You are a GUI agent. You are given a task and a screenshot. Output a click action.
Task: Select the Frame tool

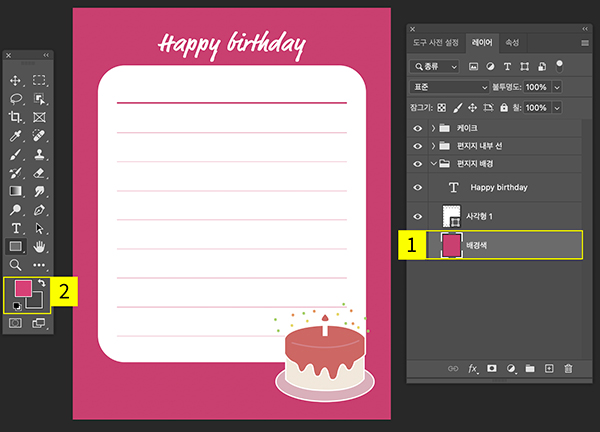39,117
